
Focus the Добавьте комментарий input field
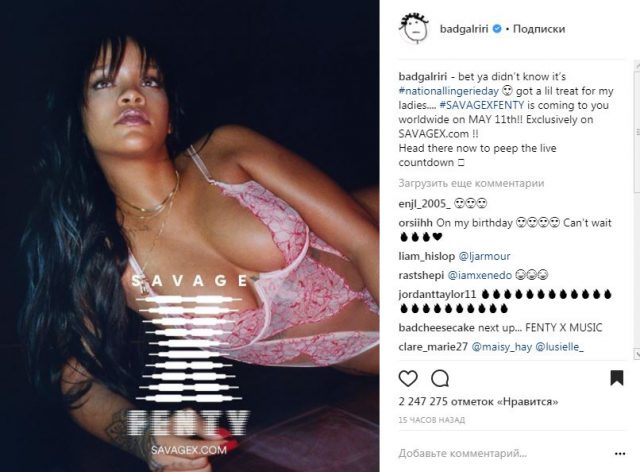click(502, 453)
